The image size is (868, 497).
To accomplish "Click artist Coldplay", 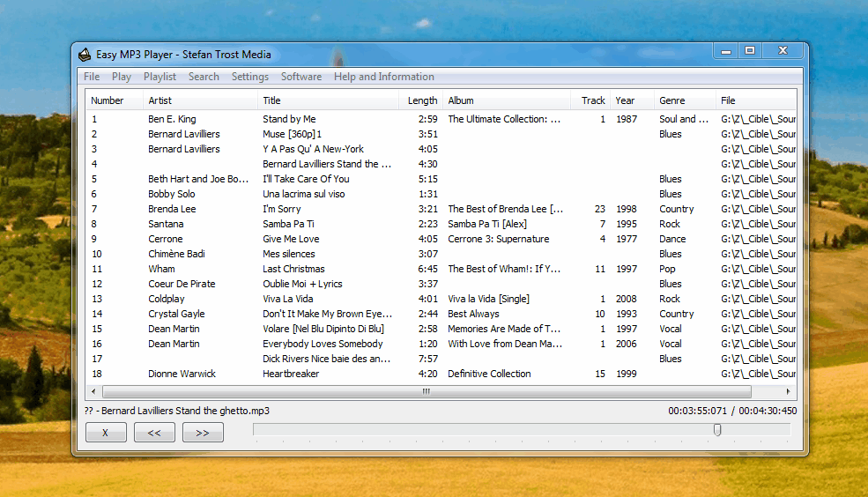I will pyautogui.click(x=166, y=299).
